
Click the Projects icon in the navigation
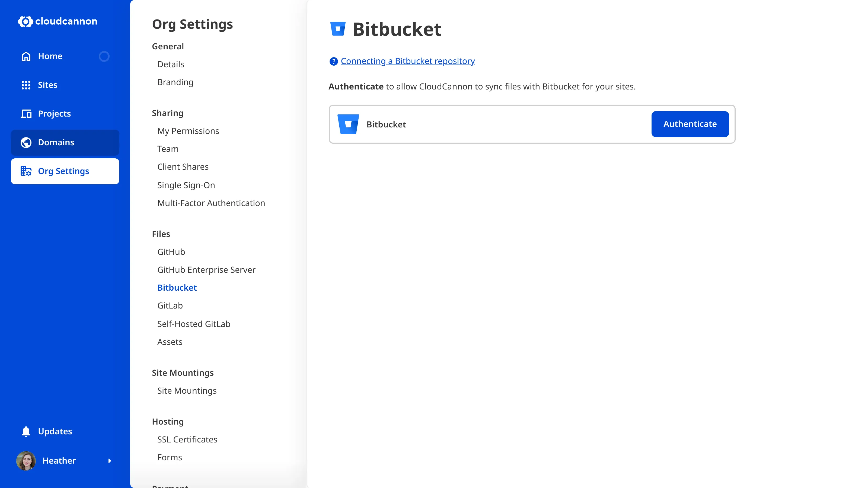click(x=26, y=114)
